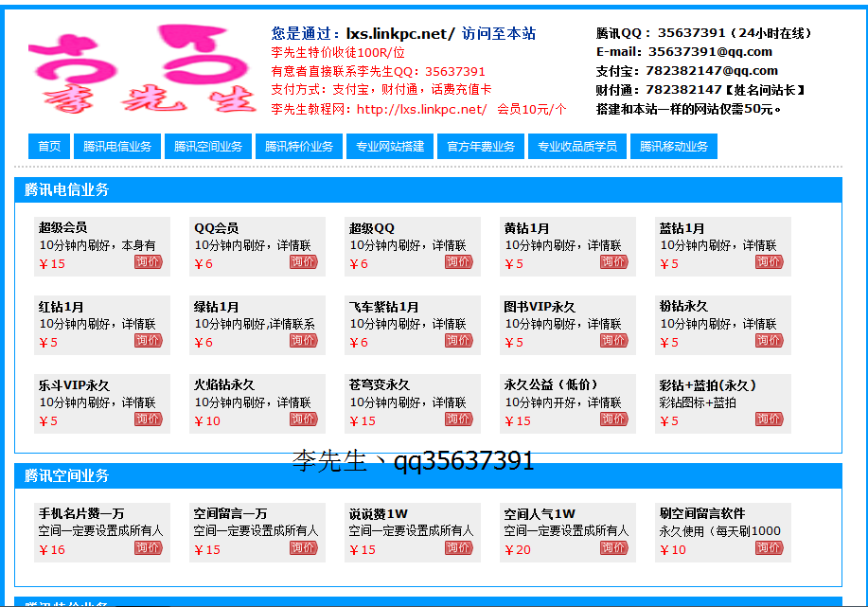Click the E-mail 35637391@qq.com text
The image size is (868, 607).
pyautogui.click(x=684, y=51)
